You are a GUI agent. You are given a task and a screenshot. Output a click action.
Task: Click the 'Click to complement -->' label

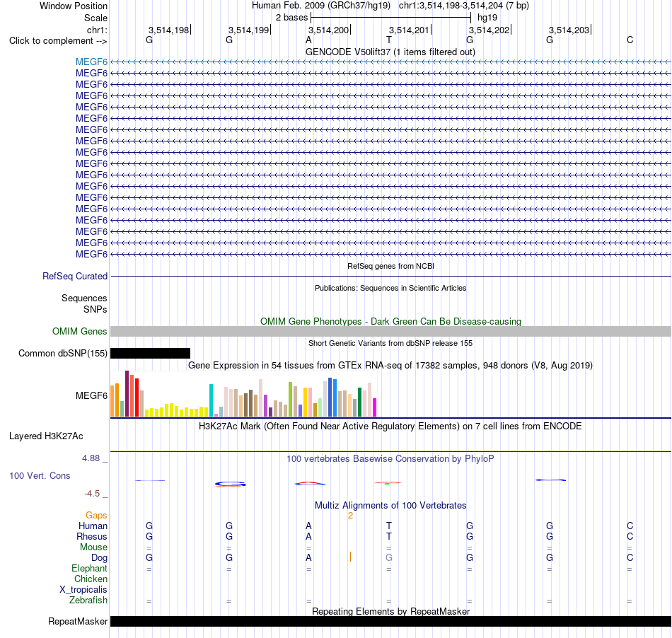click(x=58, y=41)
